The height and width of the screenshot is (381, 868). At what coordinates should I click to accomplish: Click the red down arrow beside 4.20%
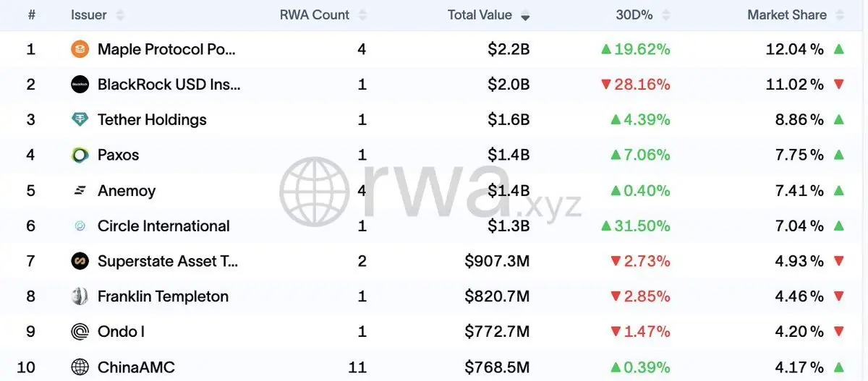pyautogui.click(x=838, y=331)
